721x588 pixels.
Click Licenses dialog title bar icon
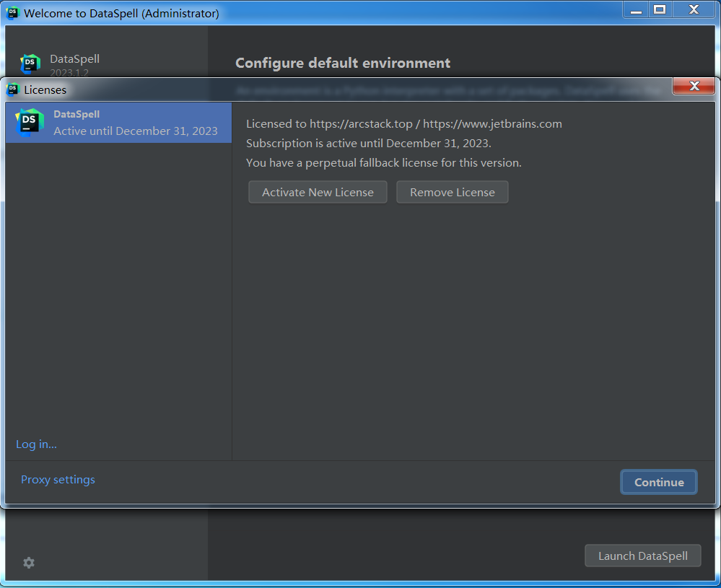[x=13, y=89]
